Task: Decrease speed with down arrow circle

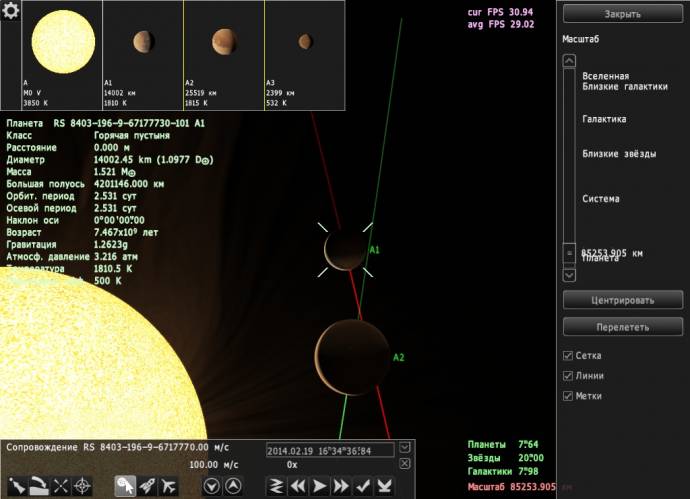Action: coord(212,486)
